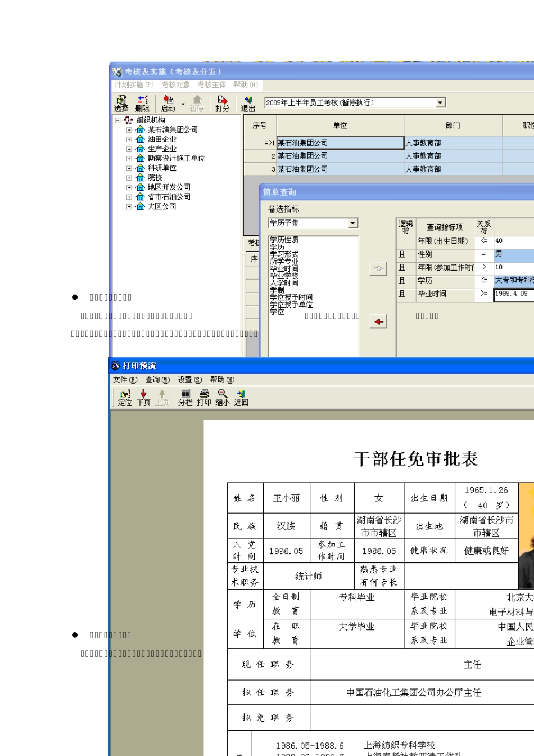Open the 2005年上半年员工考核 plan dropdown
534x756 pixels.
pyautogui.click(x=441, y=102)
